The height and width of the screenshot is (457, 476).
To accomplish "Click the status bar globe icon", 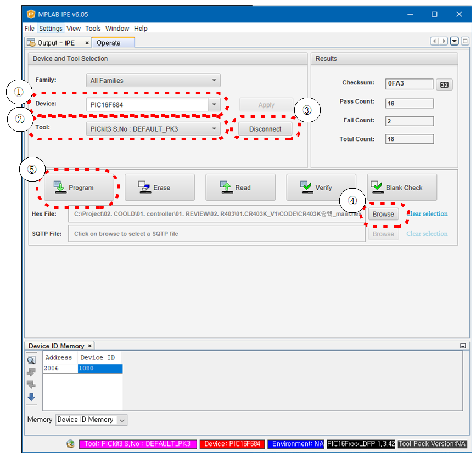I will point(70,444).
